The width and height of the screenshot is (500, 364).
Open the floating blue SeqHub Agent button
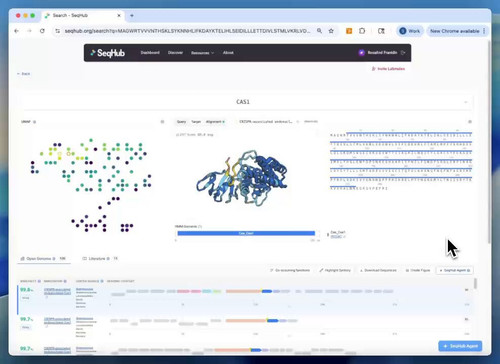point(460,346)
